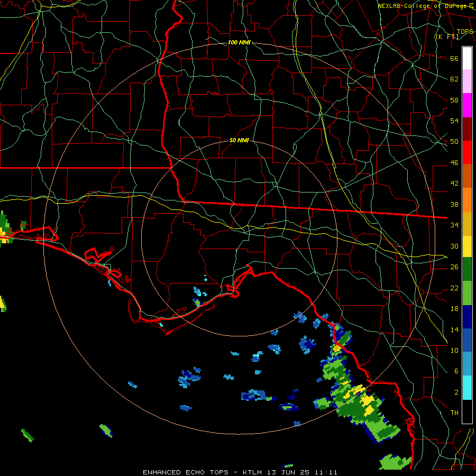Image resolution: width=476 pixels, height=476 pixels.
Task: Click the legend value 2
Action: click(x=456, y=392)
